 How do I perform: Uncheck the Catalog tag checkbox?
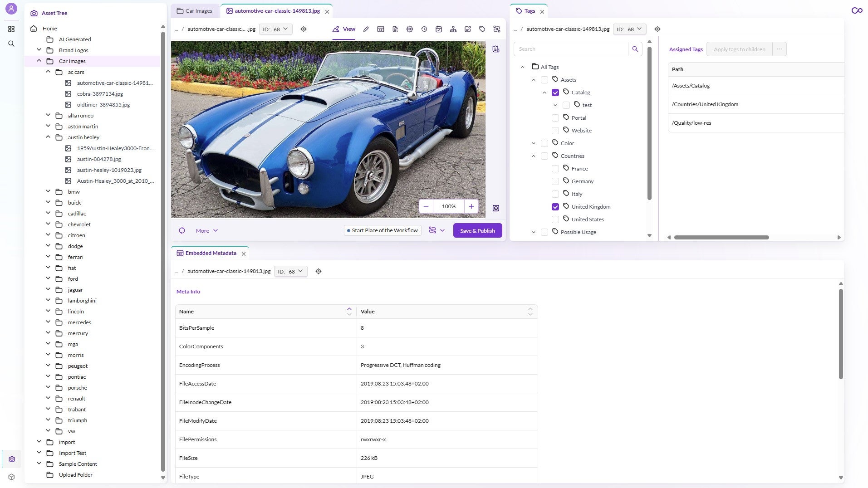point(555,92)
